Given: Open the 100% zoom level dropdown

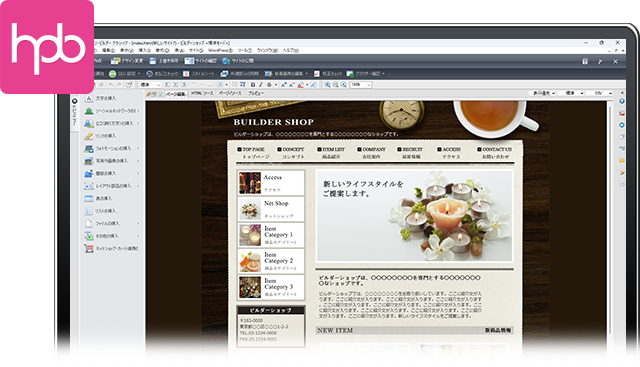Looking at the screenshot, I should [361, 85].
